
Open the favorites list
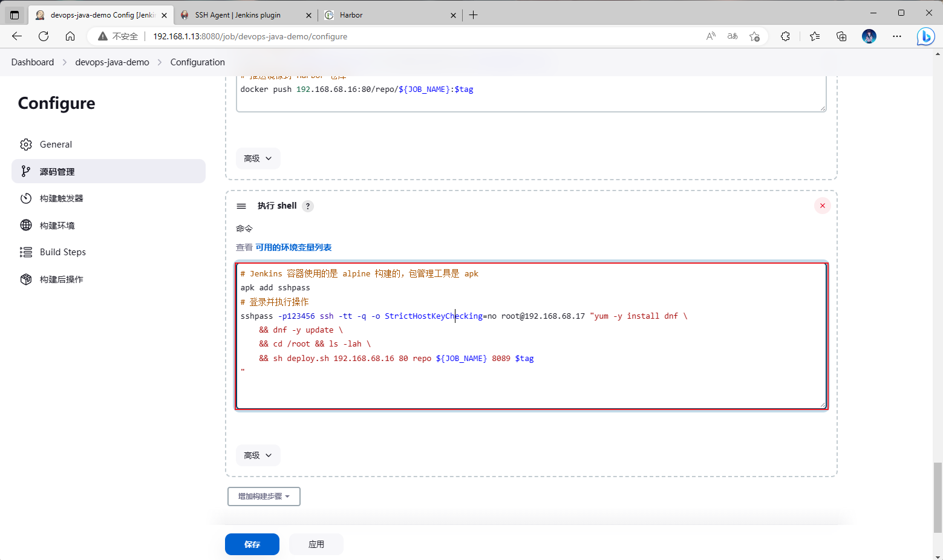(815, 36)
